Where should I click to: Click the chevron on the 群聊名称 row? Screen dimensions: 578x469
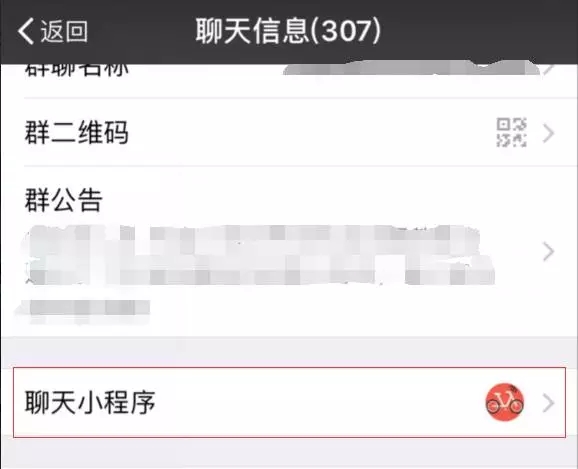(x=549, y=69)
